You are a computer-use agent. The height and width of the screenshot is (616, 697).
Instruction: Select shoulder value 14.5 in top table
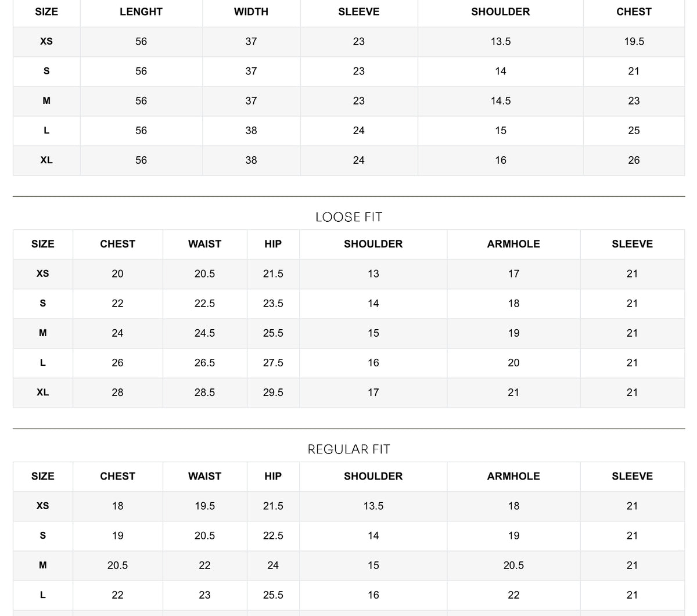pyautogui.click(x=501, y=101)
